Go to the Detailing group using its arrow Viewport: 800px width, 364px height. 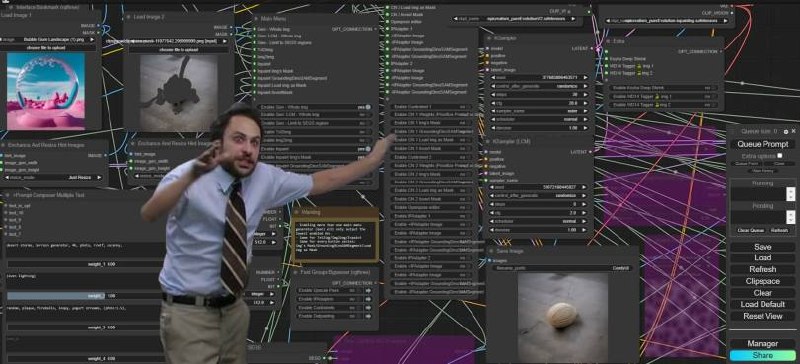coord(368,317)
